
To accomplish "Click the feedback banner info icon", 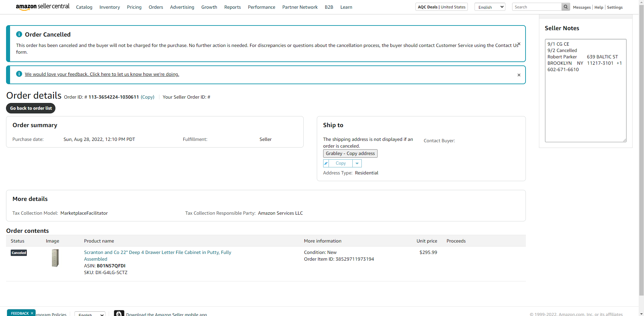I will click(19, 74).
